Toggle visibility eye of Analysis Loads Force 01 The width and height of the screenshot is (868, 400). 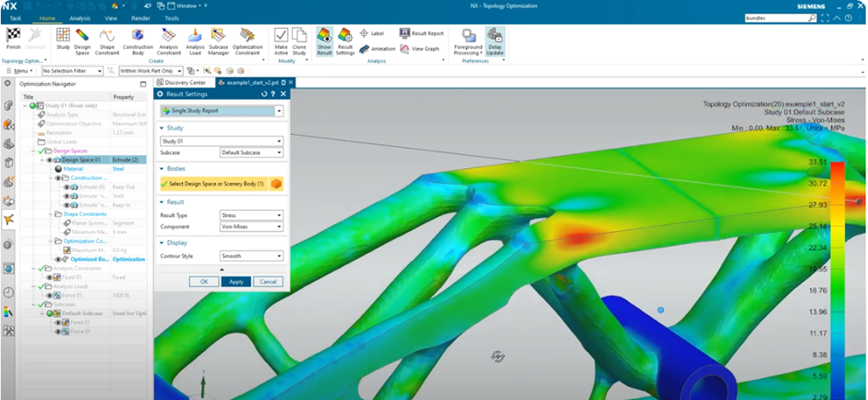50,296
